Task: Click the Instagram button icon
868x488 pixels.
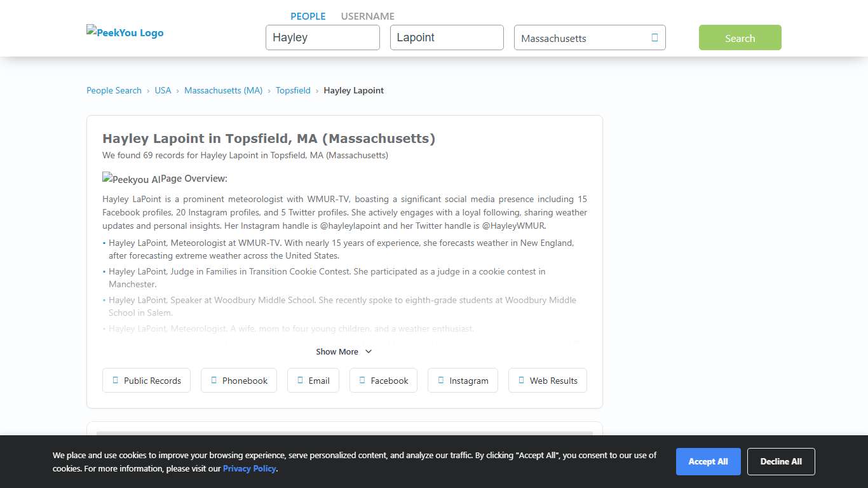Action: point(440,380)
